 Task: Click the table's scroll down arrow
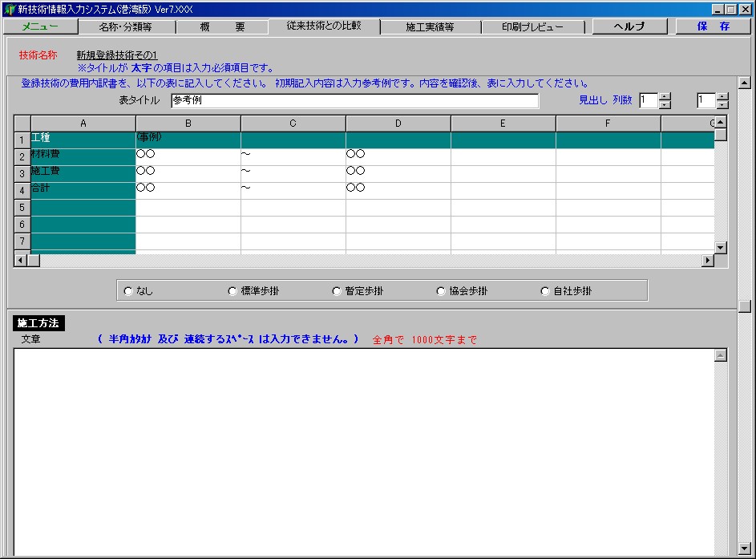720,248
